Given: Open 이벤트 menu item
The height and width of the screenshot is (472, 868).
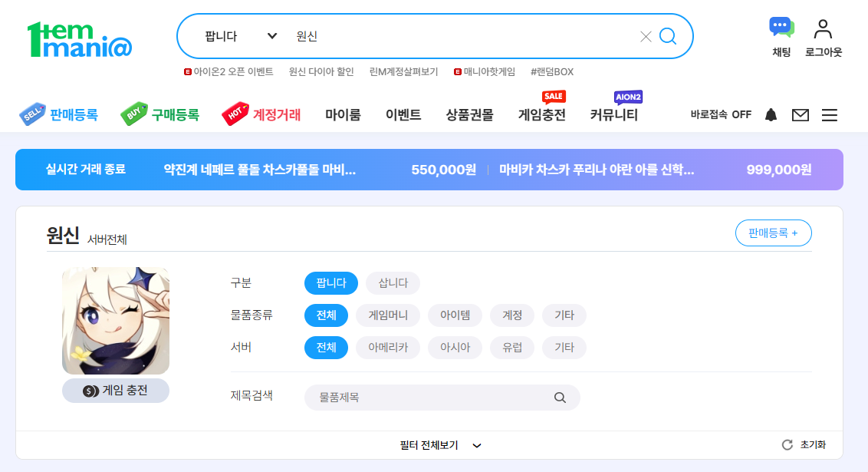Looking at the screenshot, I should click(403, 114).
